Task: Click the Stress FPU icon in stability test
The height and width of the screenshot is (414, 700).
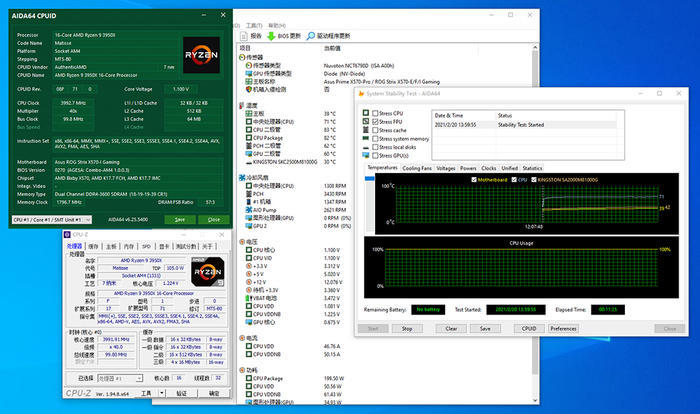Action: click(x=366, y=121)
